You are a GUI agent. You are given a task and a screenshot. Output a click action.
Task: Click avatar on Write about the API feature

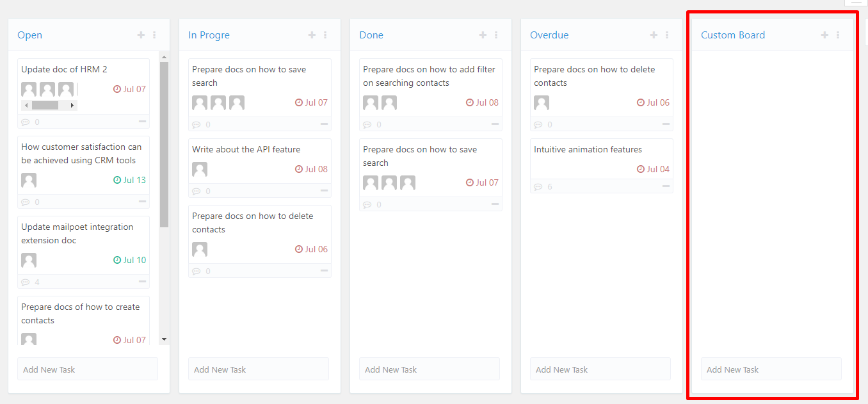(200, 170)
